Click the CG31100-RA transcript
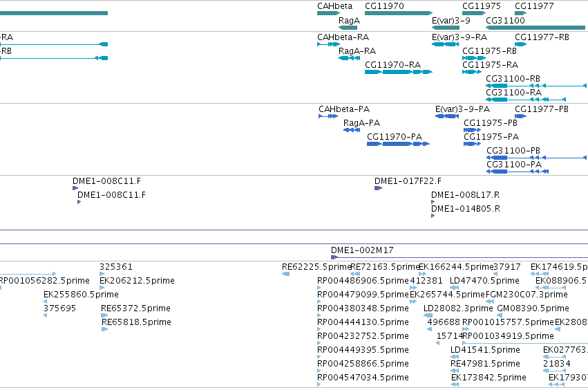 point(526,100)
